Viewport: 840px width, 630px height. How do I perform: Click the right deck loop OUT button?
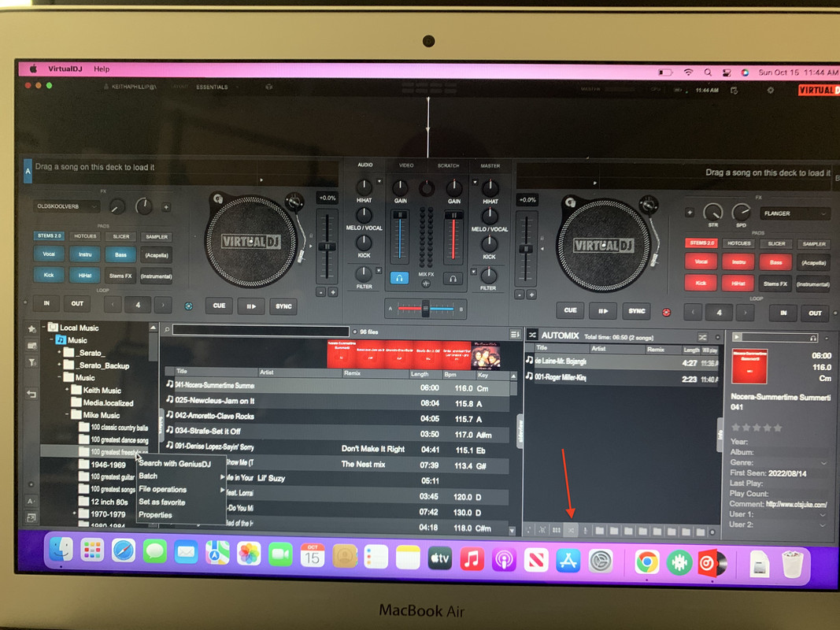pyautogui.click(x=815, y=313)
